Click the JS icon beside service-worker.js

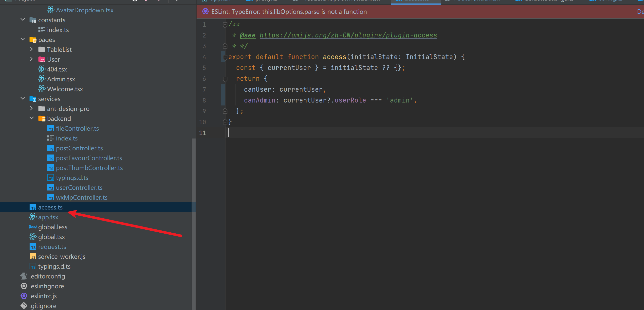pyautogui.click(x=33, y=257)
